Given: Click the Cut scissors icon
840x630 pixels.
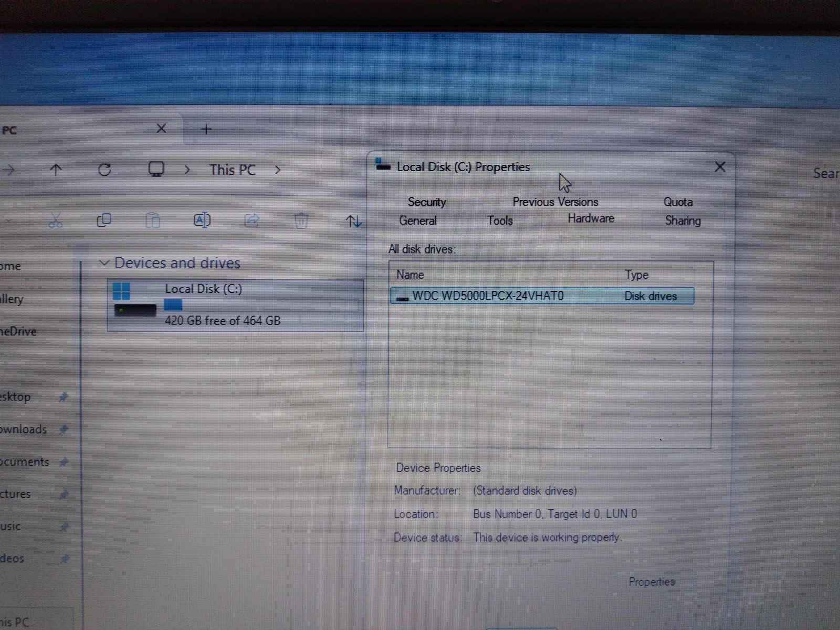Looking at the screenshot, I should coord(55,220).
